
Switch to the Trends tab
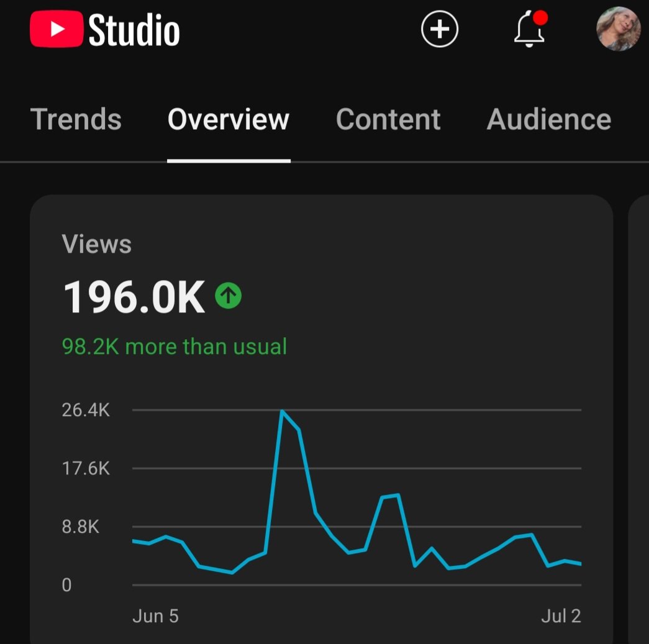pos(76,119)
